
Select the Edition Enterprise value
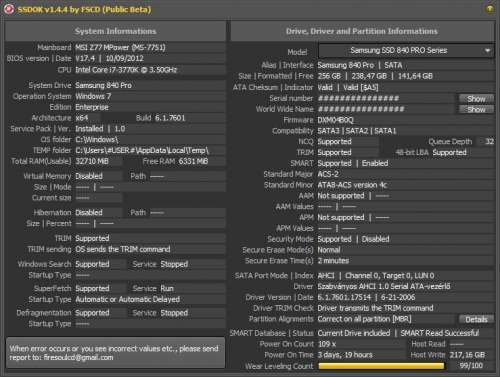pos(92,107)
